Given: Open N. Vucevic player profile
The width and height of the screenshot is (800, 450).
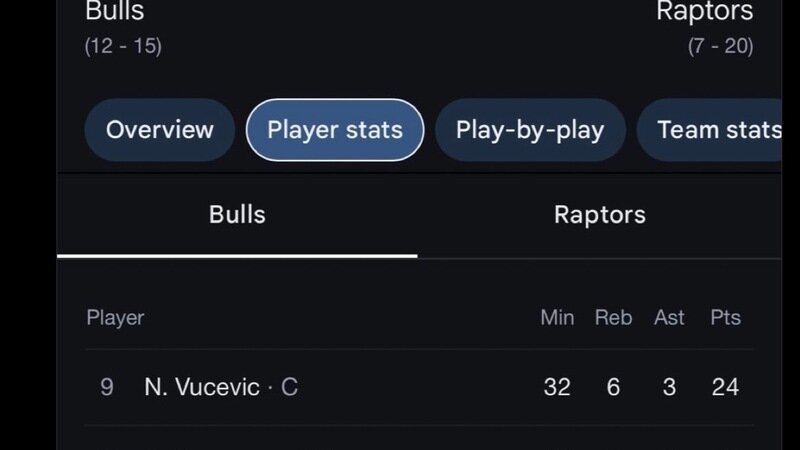Looking at the screenshot, I should tap(202, 387).
